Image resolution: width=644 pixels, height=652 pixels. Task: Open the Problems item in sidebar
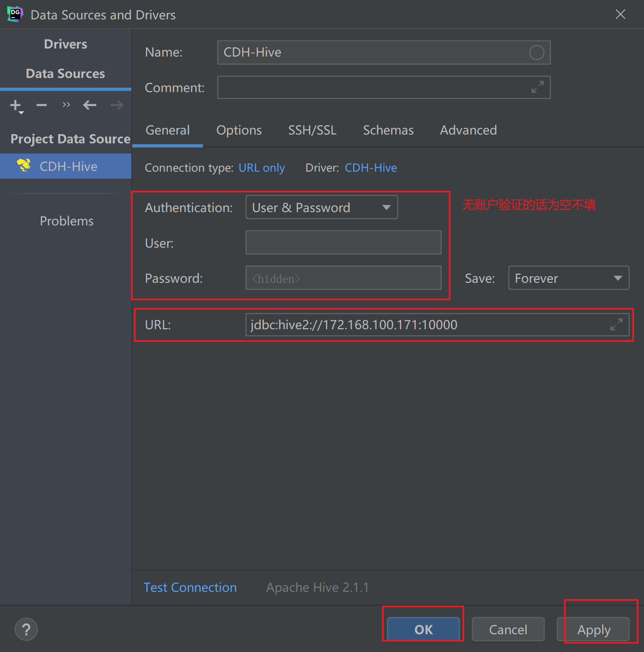pos(67,221)
